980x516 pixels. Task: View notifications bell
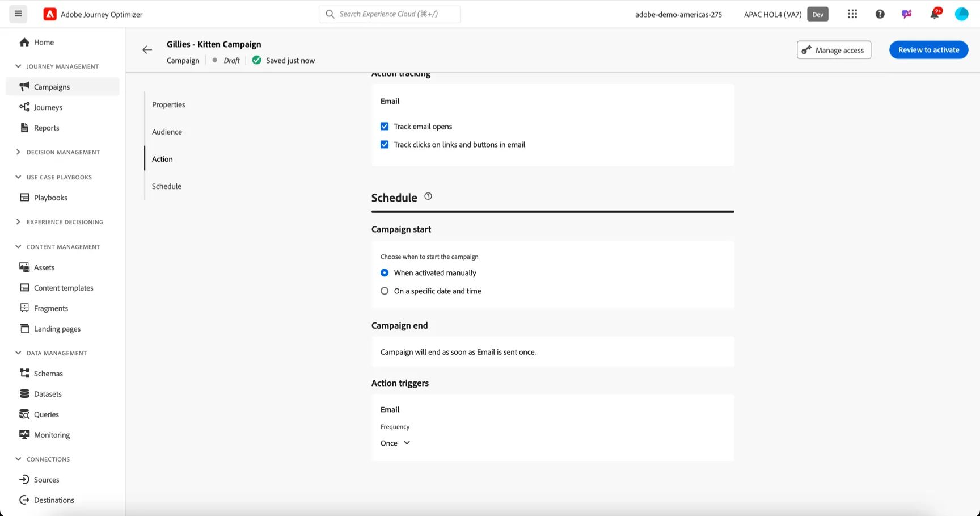click(934, 14)
